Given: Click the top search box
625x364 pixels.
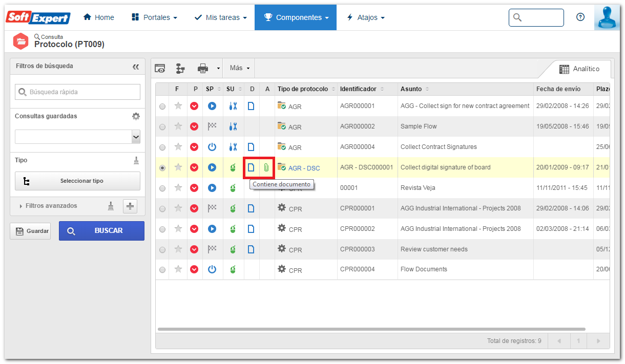Looking at the screenshot, I should tap(536, 17).
